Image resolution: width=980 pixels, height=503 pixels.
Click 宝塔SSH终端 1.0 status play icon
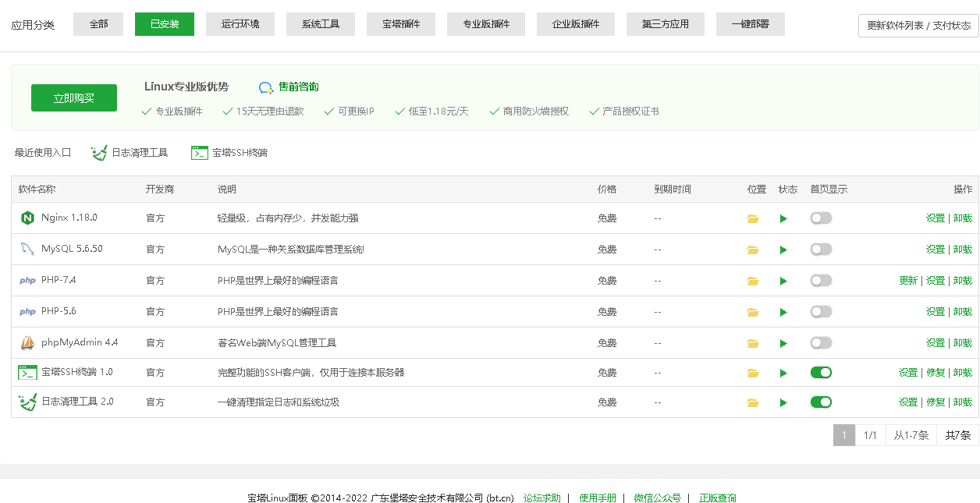tap(783, 373)
